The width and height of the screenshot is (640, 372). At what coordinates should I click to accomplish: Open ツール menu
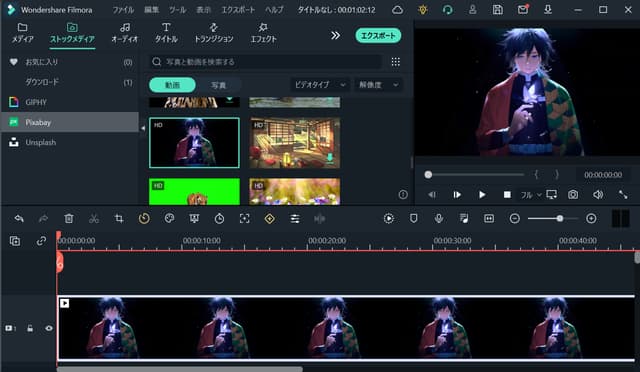click(x=178, y=10)
